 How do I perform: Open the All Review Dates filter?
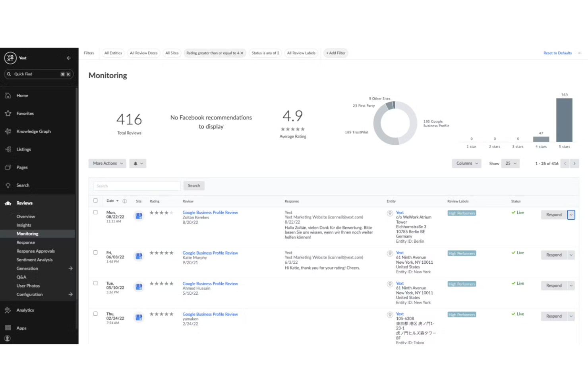(x=144, y=53)
